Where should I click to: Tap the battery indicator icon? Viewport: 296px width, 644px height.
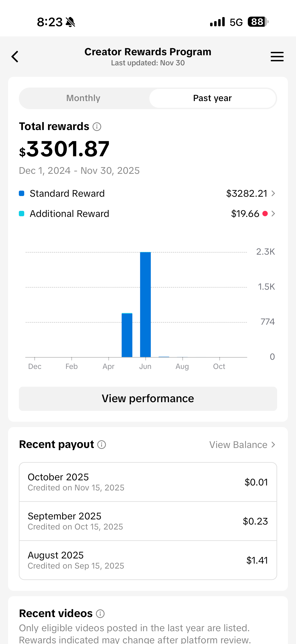[258, 22]
